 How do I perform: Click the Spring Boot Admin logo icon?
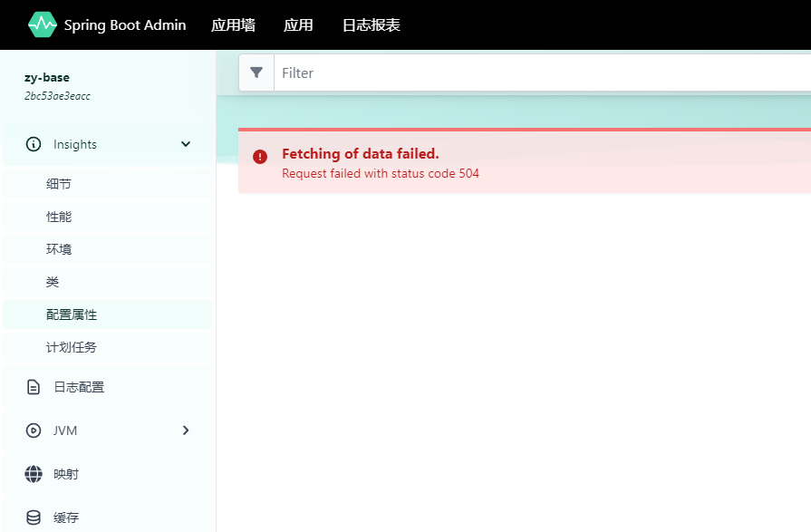point(43,24)
